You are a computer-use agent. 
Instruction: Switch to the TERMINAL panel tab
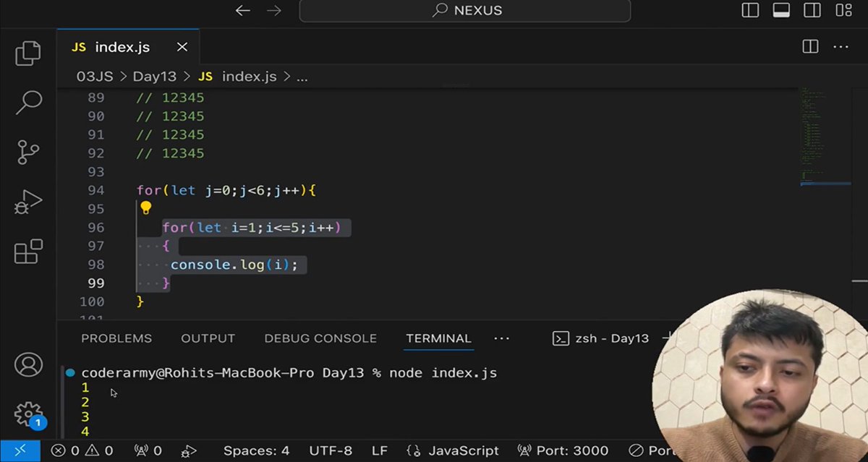pos(438,338)
